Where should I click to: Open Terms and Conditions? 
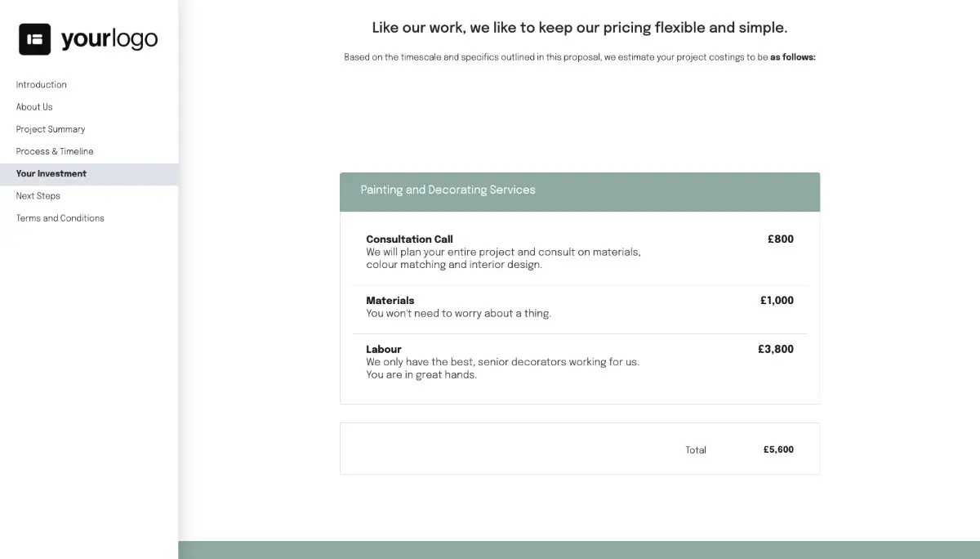click(x=60, y=217)
